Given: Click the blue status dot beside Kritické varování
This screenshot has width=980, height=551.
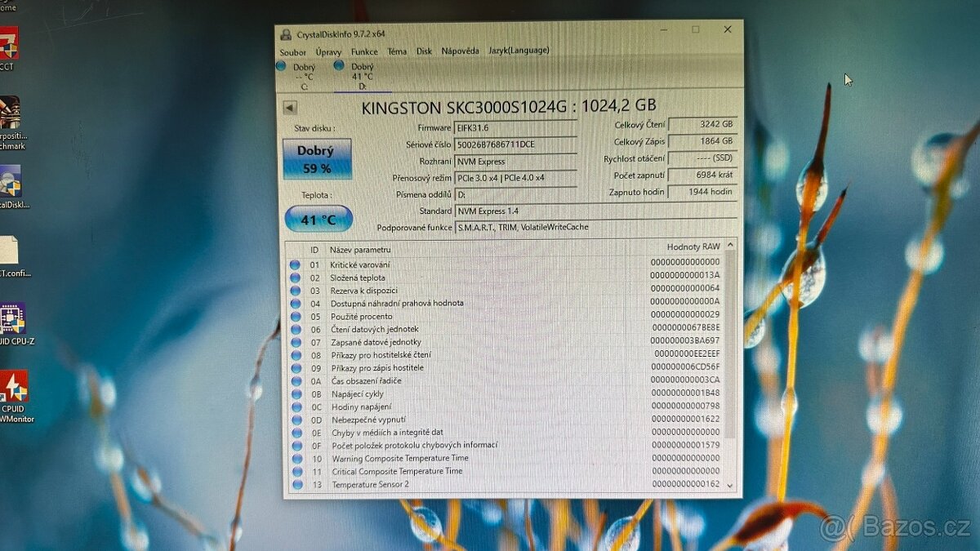Looking at the screenshot, I should 296,263.
